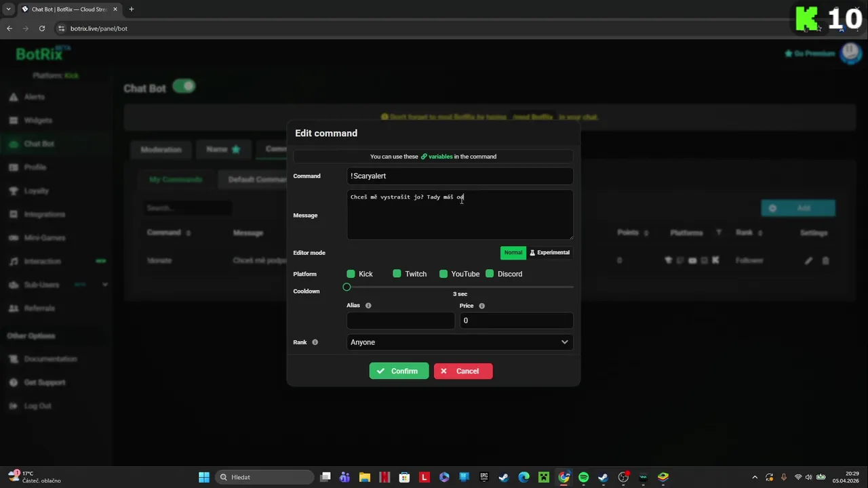
Task: Switch to the Default Commands tab
Action: click(x=257, y=180)
